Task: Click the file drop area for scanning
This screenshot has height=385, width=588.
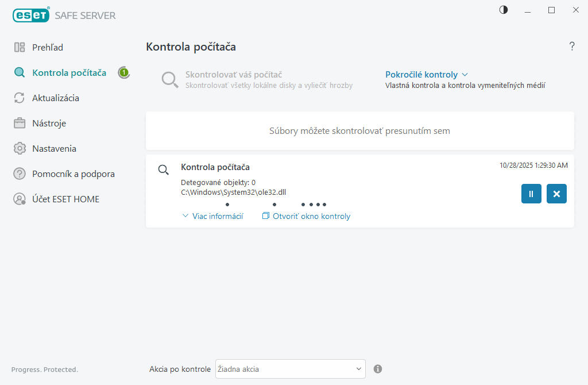Action: pyautogui.click(x=359, y=131)
